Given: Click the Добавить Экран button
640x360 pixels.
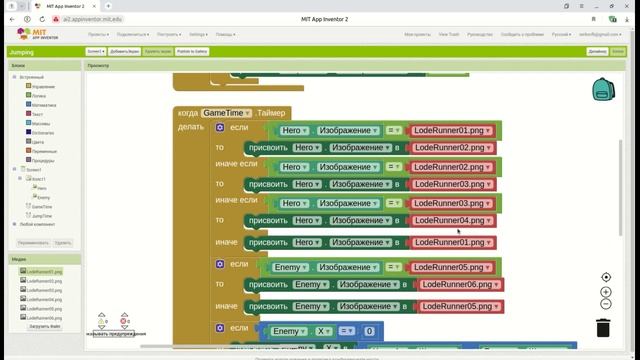Looking at the screenshot, I should [124, 51].
